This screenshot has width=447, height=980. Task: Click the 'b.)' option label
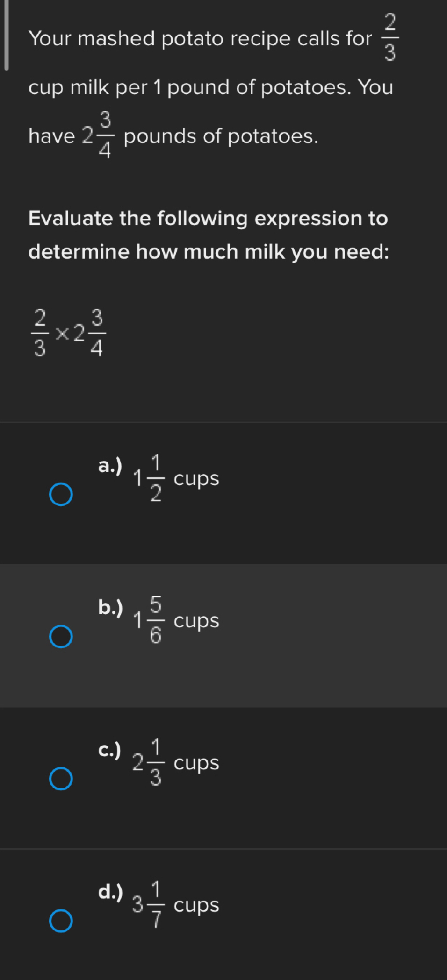110,607
